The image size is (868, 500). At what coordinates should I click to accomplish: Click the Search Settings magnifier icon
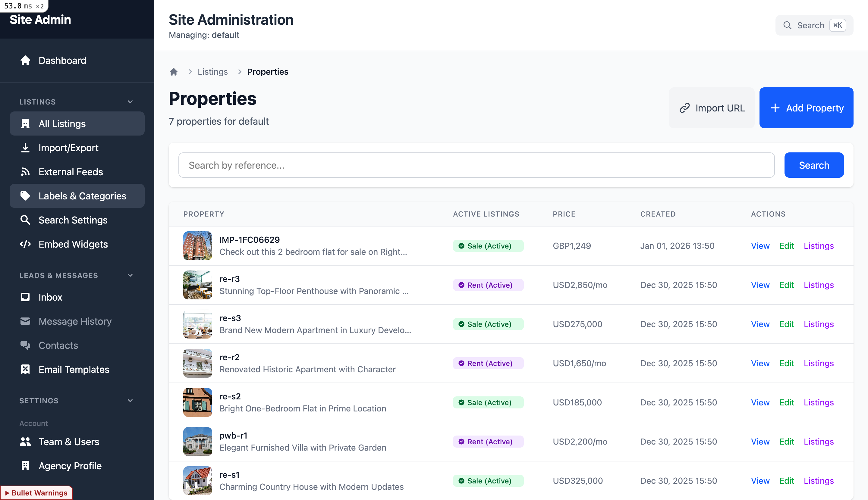click(25, 220)
